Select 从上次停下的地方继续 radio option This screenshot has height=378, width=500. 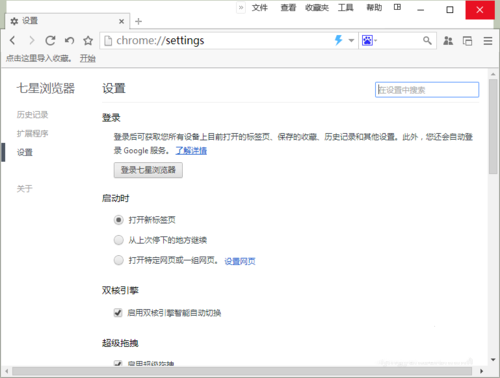click(118, 240)
